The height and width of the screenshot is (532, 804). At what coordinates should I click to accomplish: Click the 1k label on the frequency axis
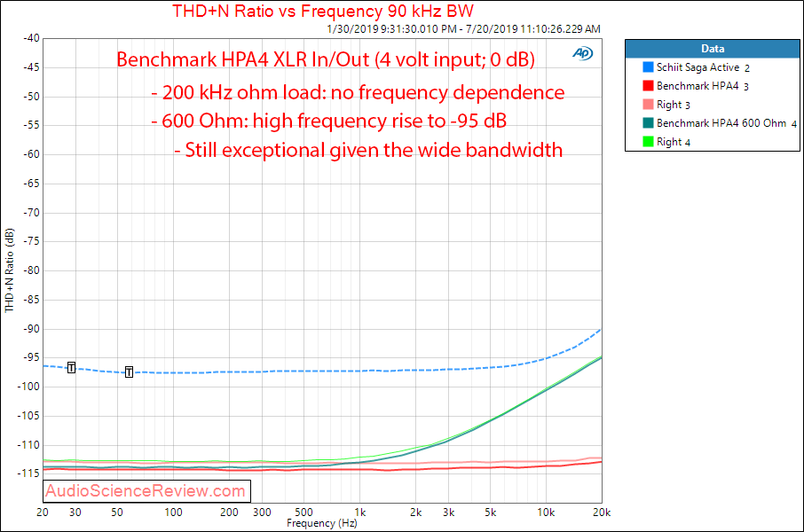[360, 512]
